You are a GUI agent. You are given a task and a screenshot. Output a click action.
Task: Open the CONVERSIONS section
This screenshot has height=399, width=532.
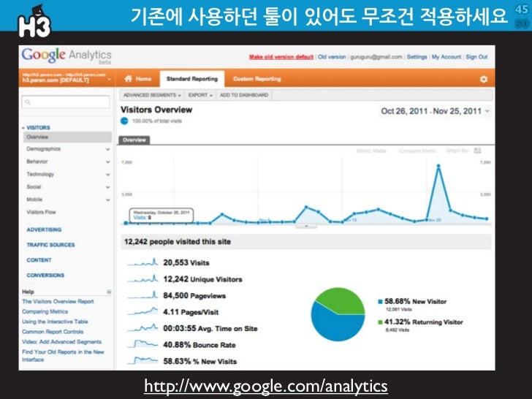pyautogui.click(x=45, y=275)
